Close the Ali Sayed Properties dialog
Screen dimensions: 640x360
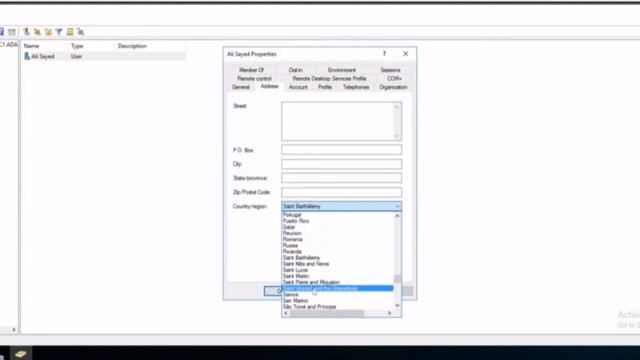pos(405,54)
